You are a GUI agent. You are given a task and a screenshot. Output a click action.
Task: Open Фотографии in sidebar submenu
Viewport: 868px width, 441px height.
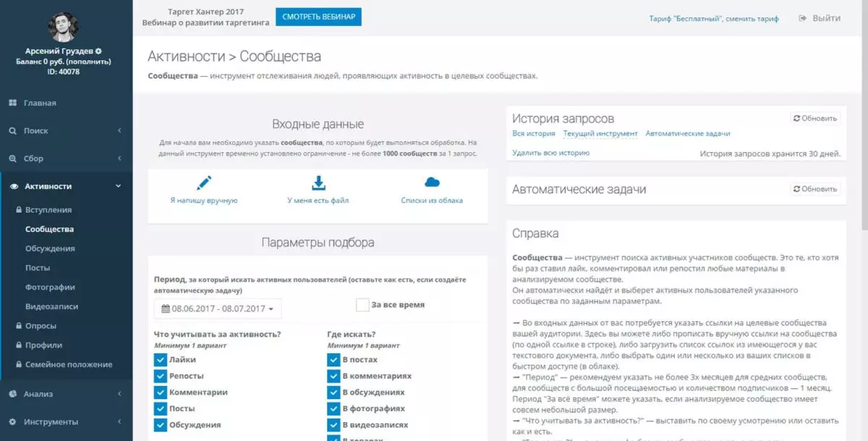click(x=50, y=287)
